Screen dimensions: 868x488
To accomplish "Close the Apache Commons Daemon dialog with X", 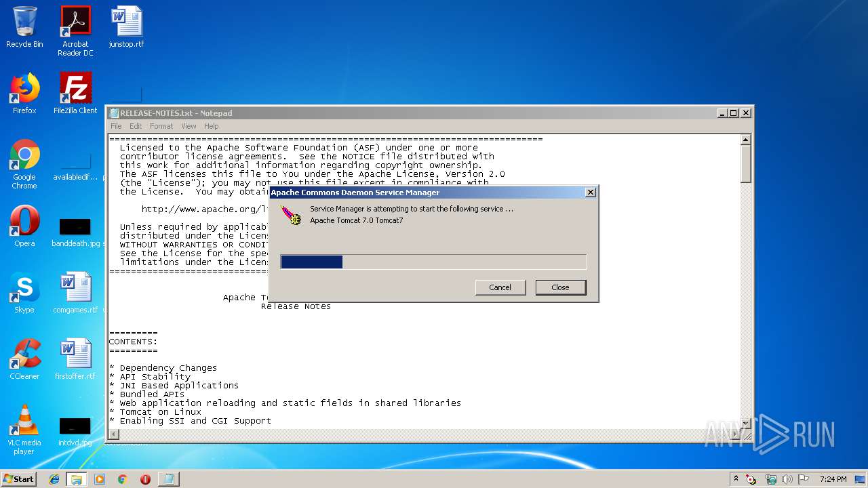I will (x=590, y=192).
